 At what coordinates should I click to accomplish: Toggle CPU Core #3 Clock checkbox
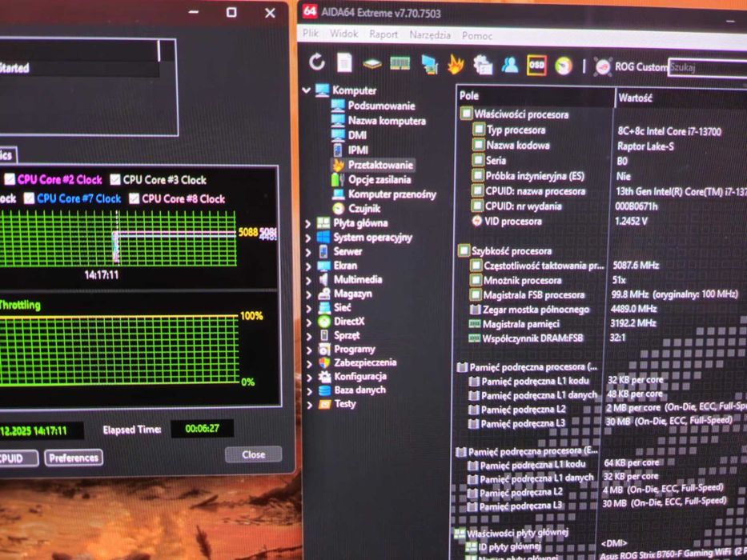114,179
